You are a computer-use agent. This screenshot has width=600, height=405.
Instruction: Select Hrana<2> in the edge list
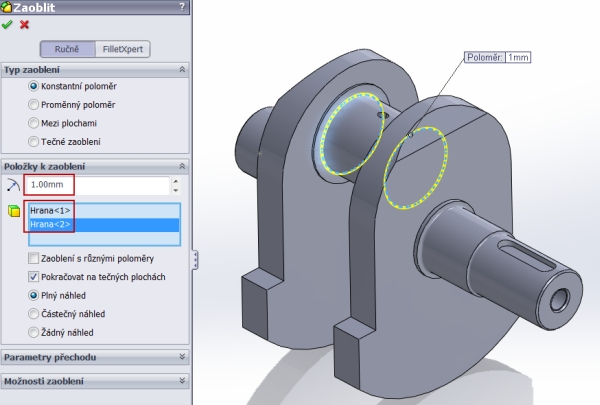pyautogui.click(x=104, y=225)
